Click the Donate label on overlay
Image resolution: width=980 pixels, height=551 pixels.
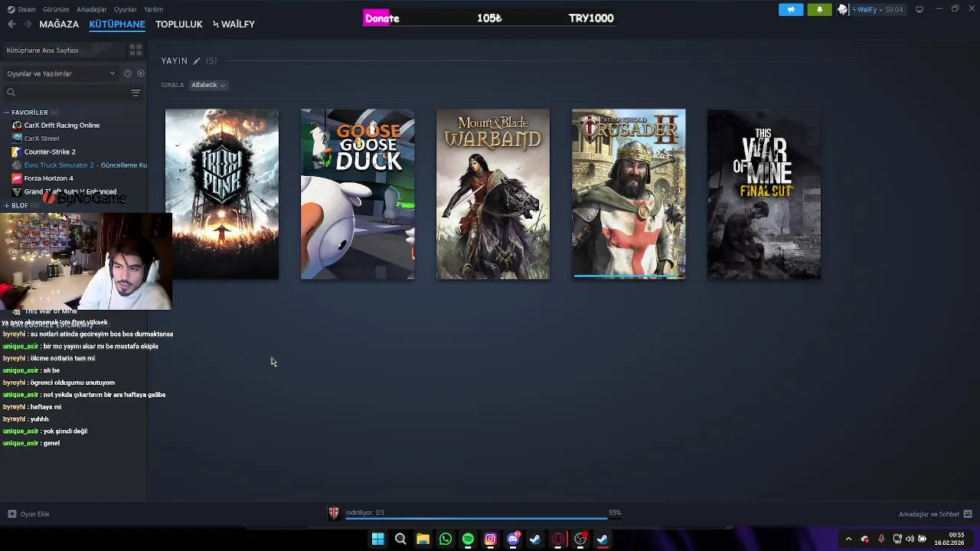[x=382, y=18]
